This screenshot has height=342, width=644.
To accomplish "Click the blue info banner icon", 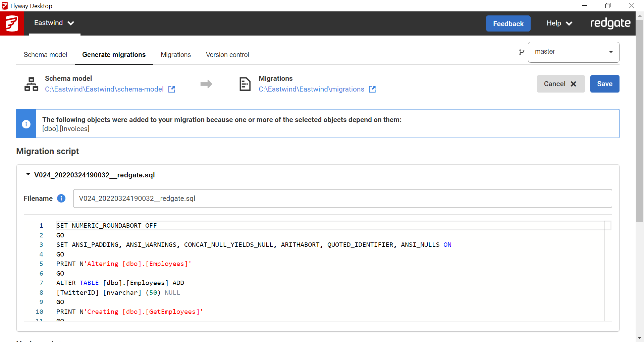I will click(x=26, y=124).
